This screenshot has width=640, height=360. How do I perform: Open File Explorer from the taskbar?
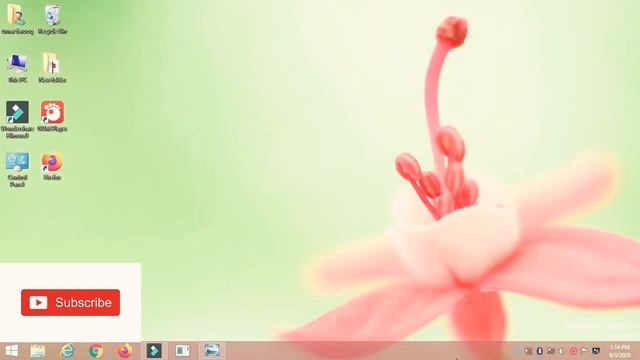pos(38,351)
